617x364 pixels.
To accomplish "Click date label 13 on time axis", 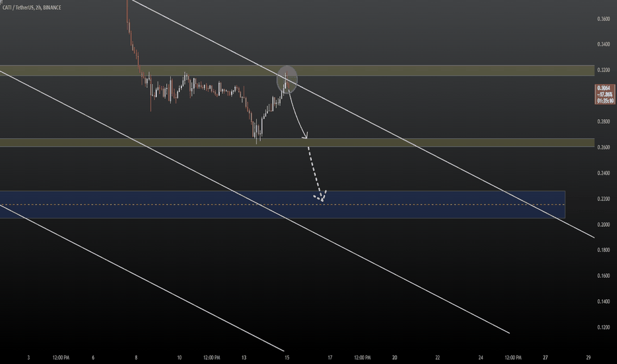I will (x=244, y=357).
